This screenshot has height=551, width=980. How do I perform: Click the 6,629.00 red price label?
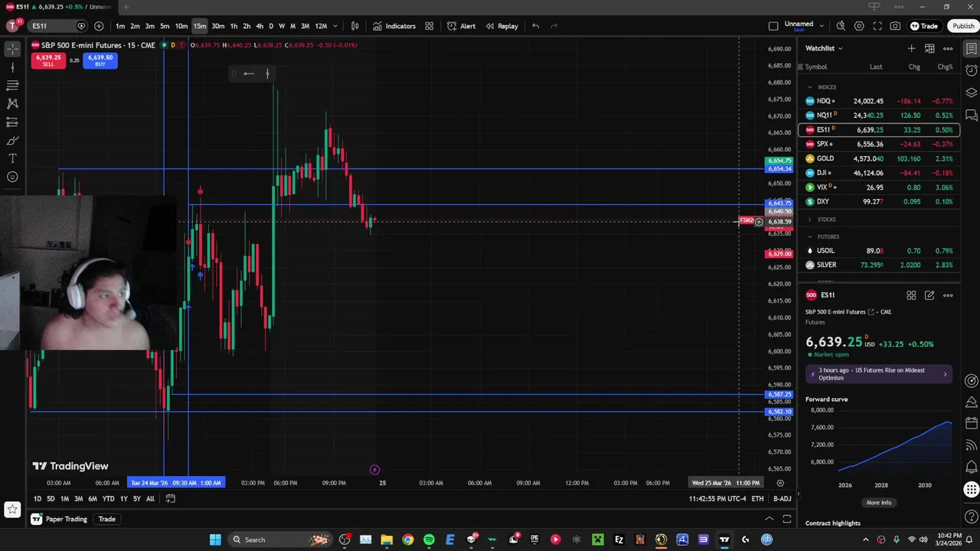point(779,254)
